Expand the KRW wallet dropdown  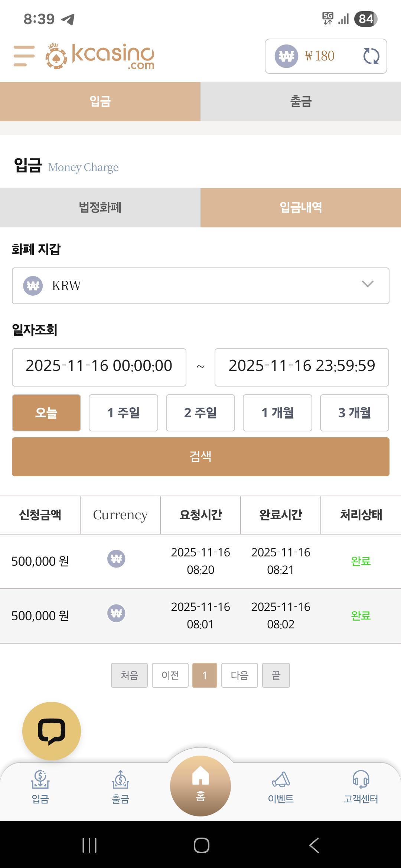200,286
